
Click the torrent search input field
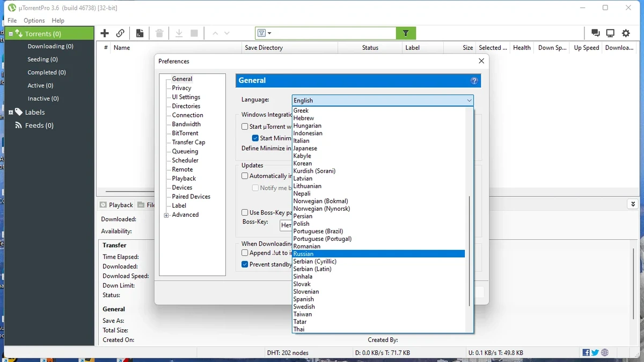(333, 33)
